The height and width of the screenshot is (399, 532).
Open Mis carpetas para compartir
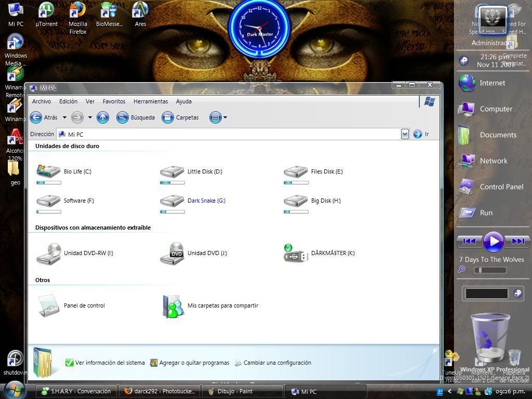(x=210, y=305)
